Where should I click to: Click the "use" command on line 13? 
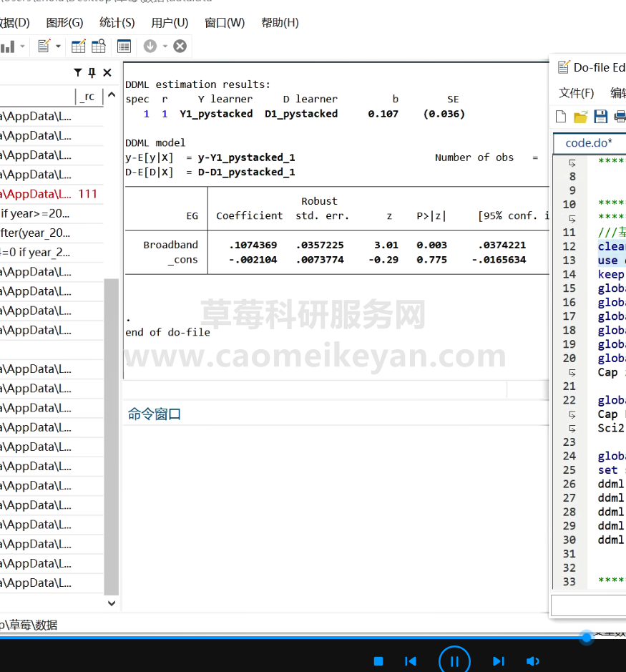[608, 260]
